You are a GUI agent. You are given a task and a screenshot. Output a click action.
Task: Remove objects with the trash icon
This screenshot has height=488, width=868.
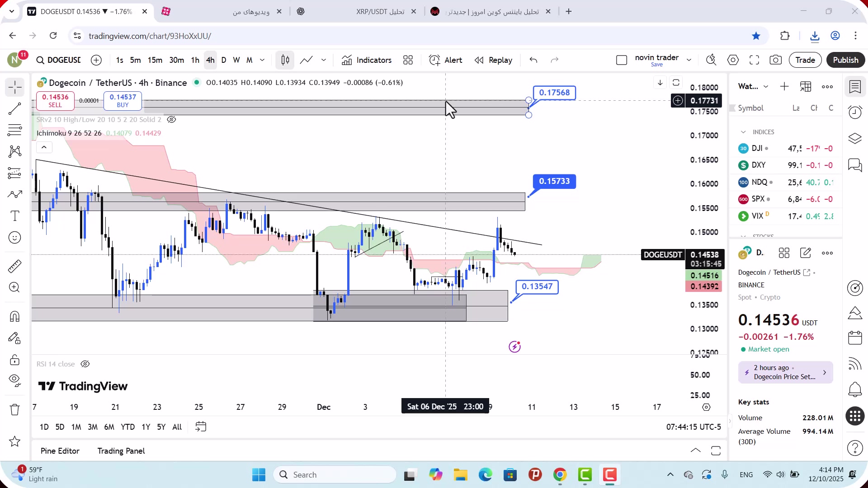[15, 410]
